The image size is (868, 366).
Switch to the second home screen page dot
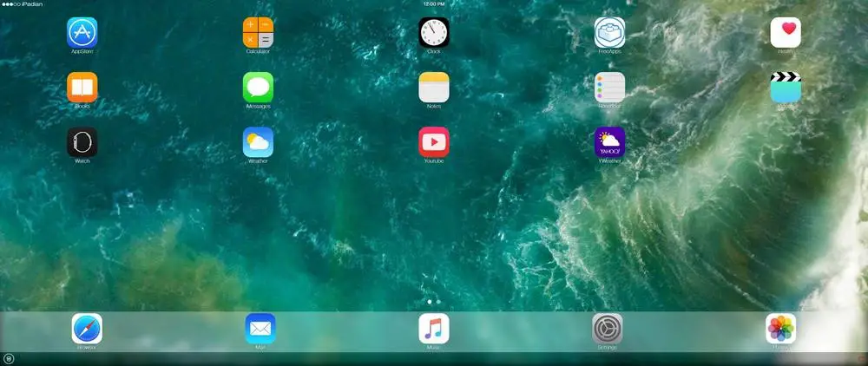(x=438, y=302)
